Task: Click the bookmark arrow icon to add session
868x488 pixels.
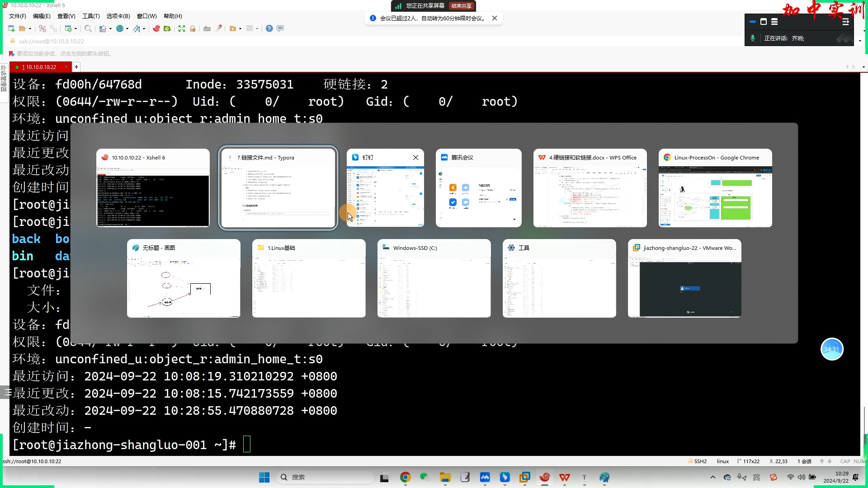Action: tap(12, 54)
